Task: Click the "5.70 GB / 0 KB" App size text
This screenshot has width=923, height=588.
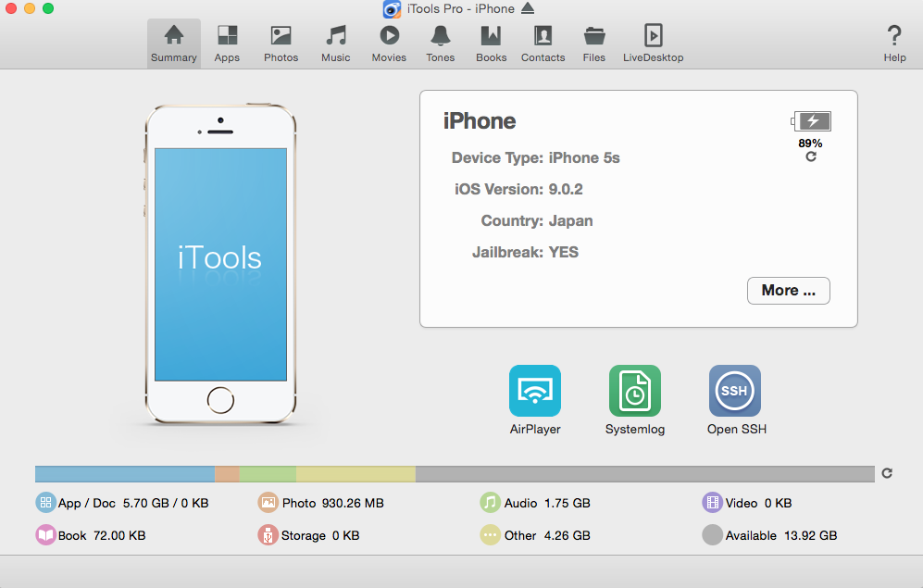Action: [x=166, y=503]
